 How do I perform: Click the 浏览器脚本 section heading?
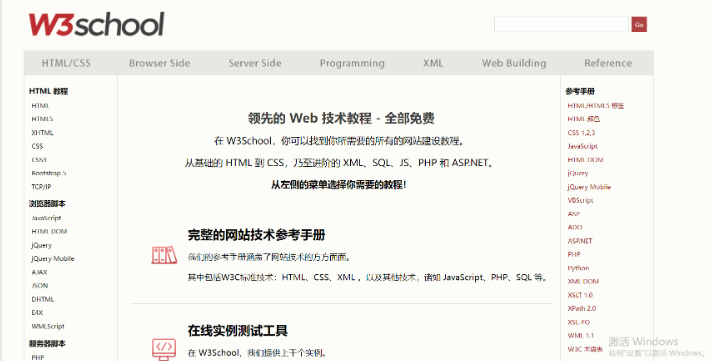pos(47,203)
